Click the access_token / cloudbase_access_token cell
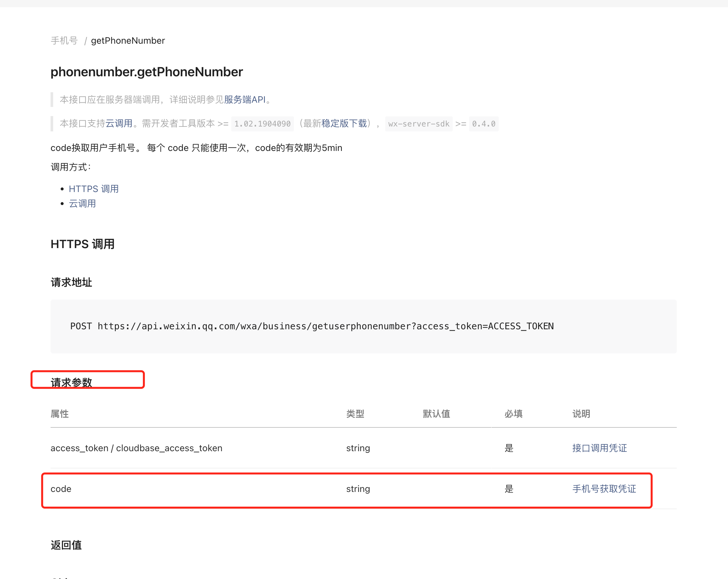The image size is (728, 579). [x=136, y=448]
